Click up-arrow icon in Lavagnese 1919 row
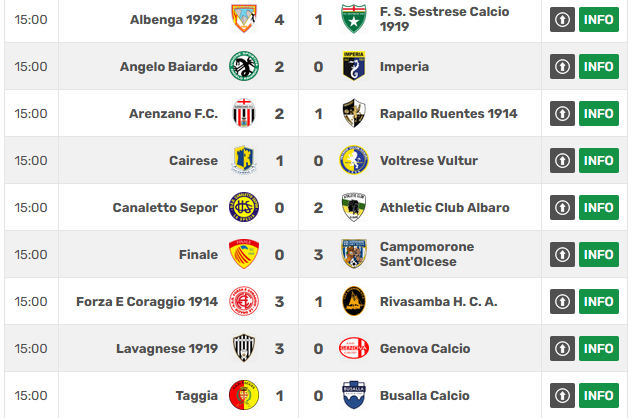The height and width of the screenshot is (418, 631). click(562, 348)
